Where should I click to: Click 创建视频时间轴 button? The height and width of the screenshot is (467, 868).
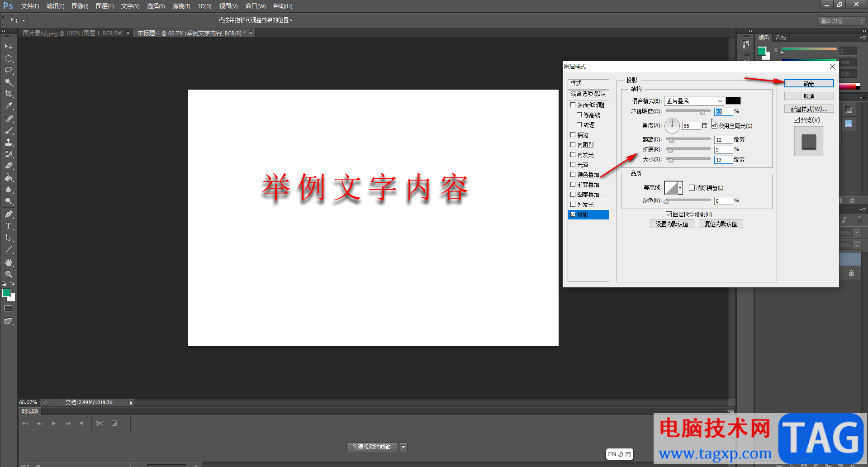[x=372, y=447]
